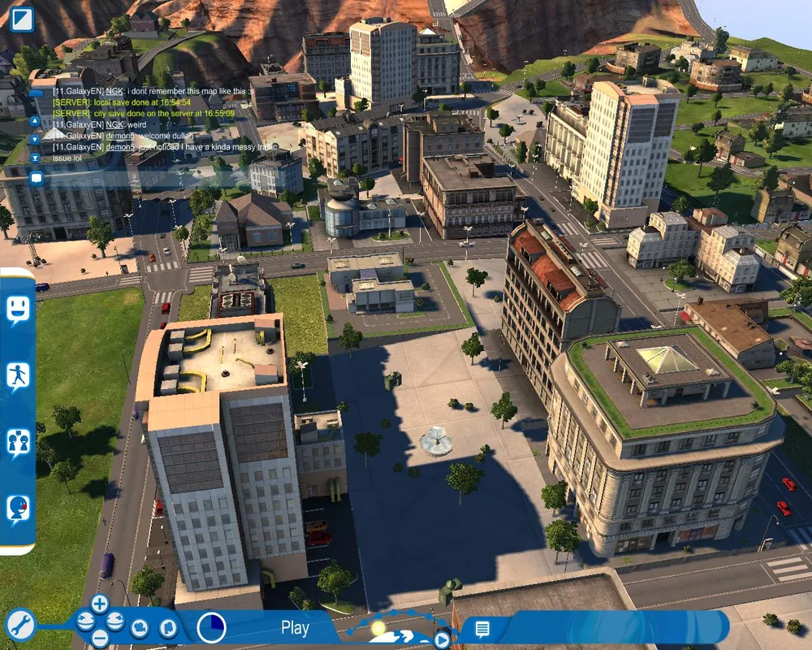Rotate camera using the right rotate icon
Viewport: 812px width, 650px height.
tap(115, 621)
